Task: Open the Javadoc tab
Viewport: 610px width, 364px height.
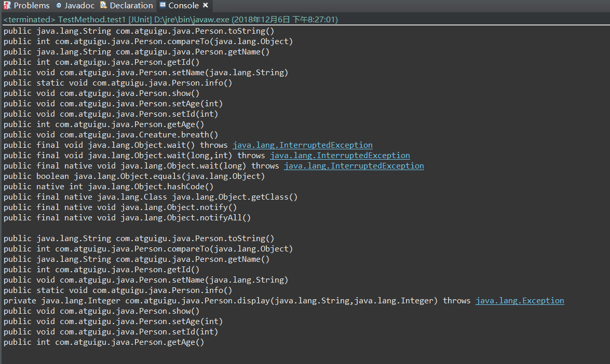Action: coord(75,5)
